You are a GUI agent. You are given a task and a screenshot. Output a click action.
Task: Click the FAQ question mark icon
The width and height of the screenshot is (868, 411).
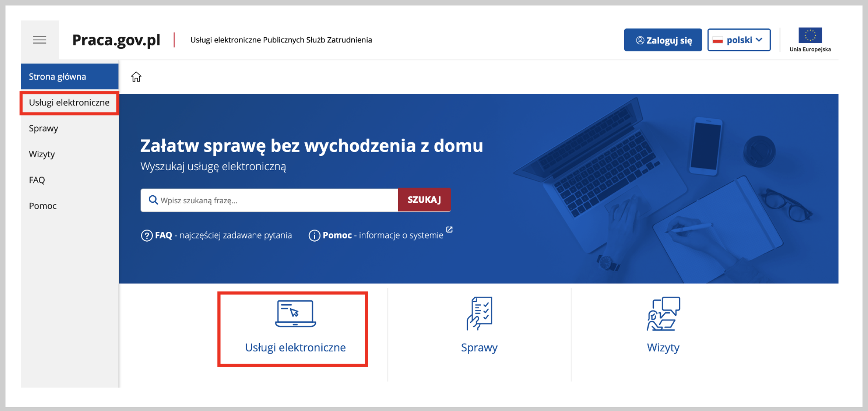click(x=146, y=235)
